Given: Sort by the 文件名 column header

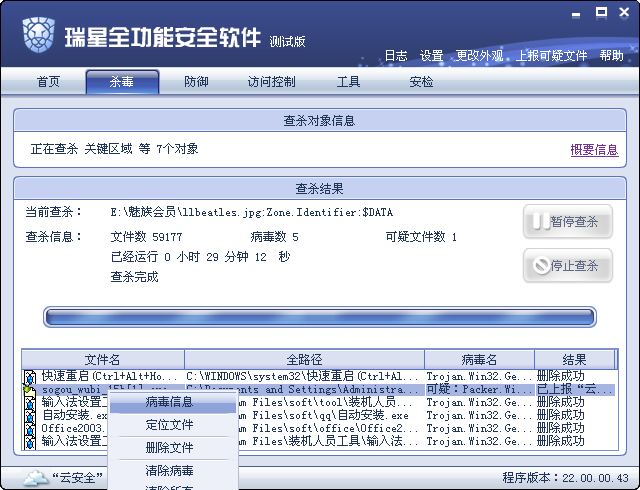Looking at the screenshot, I should (103, 360).
